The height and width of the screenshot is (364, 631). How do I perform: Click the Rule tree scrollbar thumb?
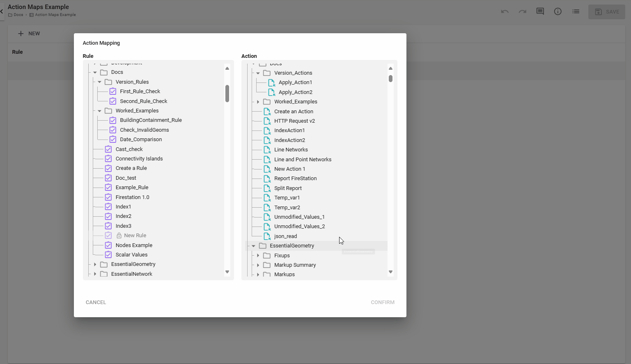[x=227, y=94]
